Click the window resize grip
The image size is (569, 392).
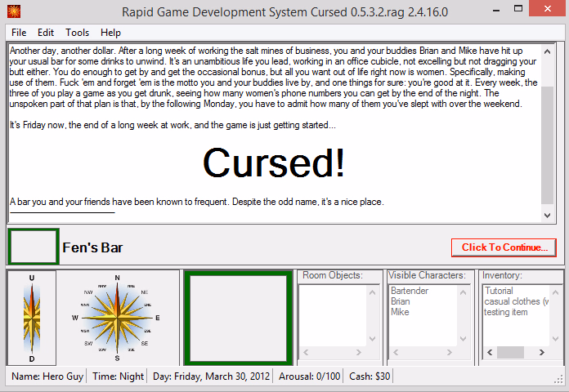tap(558, 380)
